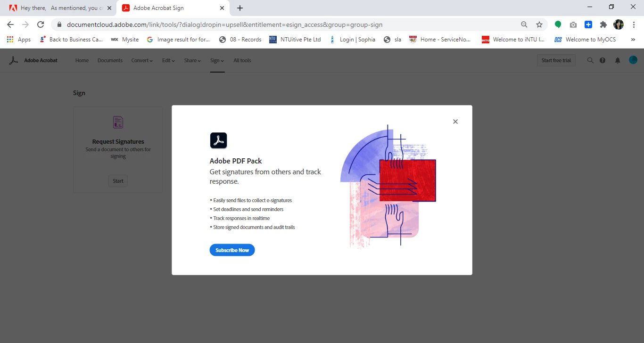Viewport: 644px width, 343px height.
Task: Click the Request Signatures heading
Action: (118, 141)
